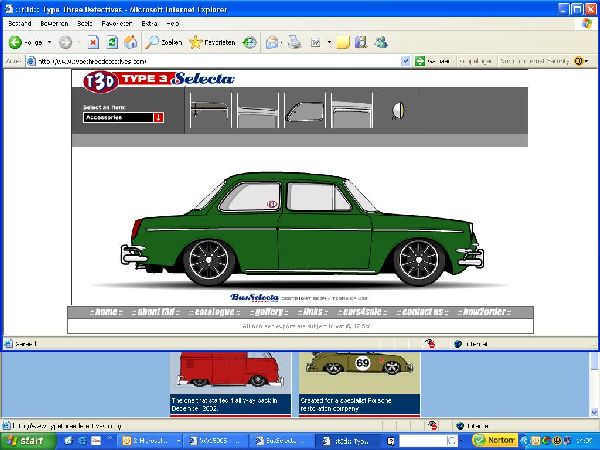
Task: Expand the Accessories select-an-item dropdown
Action: [158, 117]
